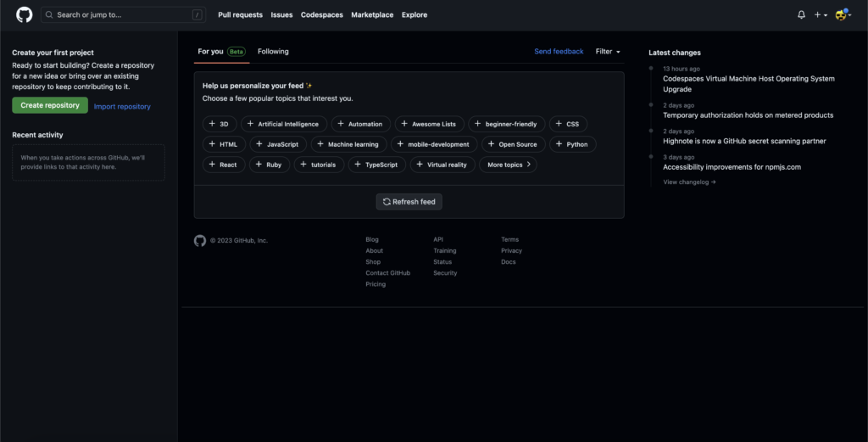Click the Create repository button
Image resolution: width=868 pixels, height=442 pixels.
tap(50, 105)
